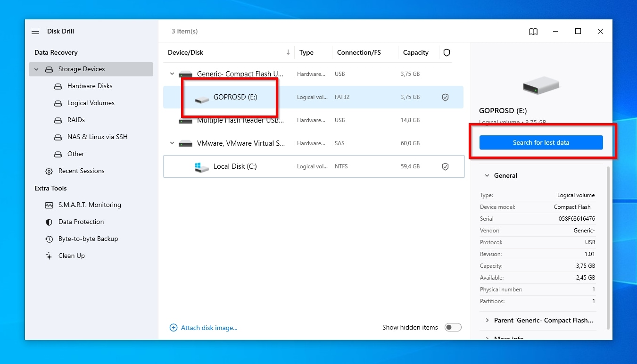Click the large drive image in details panel
Screen dimensions: 637x364
point(541,86)
